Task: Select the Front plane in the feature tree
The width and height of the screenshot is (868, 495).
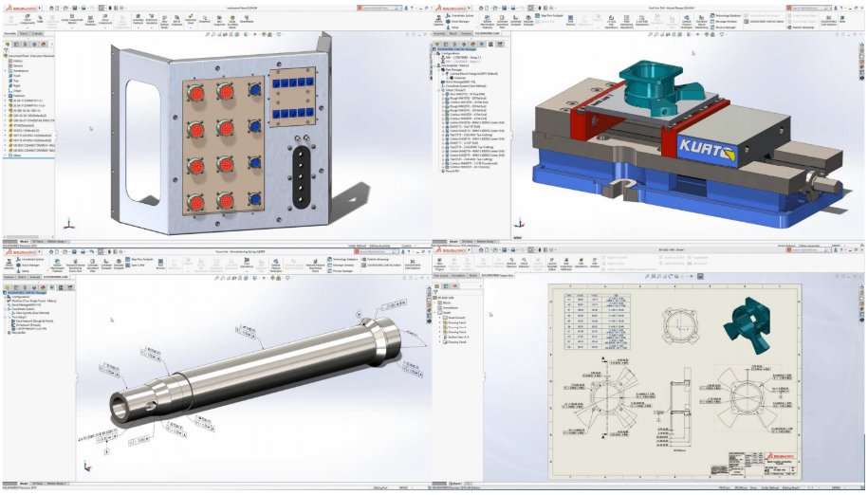Action: click(15, 75)
